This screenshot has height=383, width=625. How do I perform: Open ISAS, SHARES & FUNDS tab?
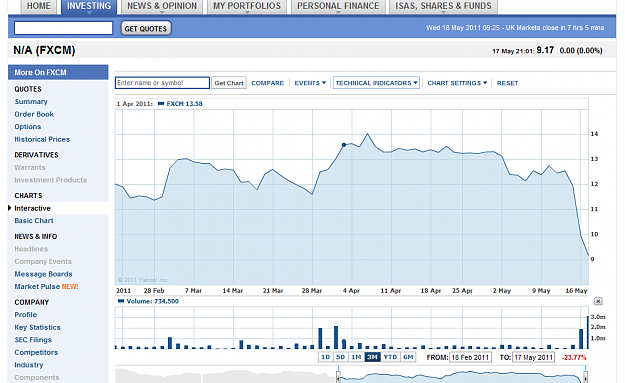coord(443,6)
